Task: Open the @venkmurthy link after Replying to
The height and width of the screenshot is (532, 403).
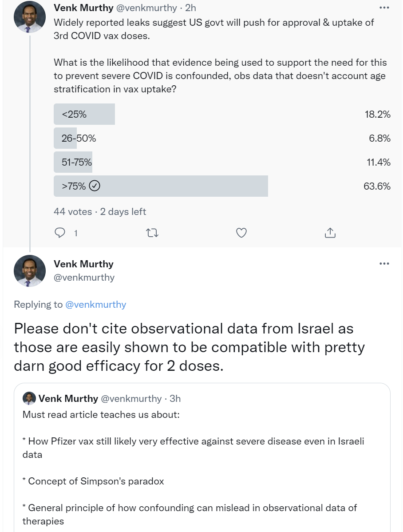Action: [x=95, y=304]
